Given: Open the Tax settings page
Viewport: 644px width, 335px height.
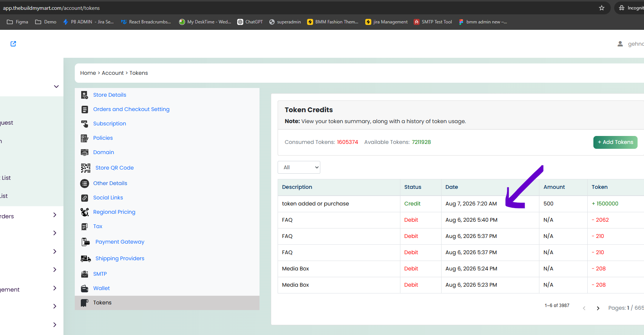Looking at the screenshot, I should (98, 226).
